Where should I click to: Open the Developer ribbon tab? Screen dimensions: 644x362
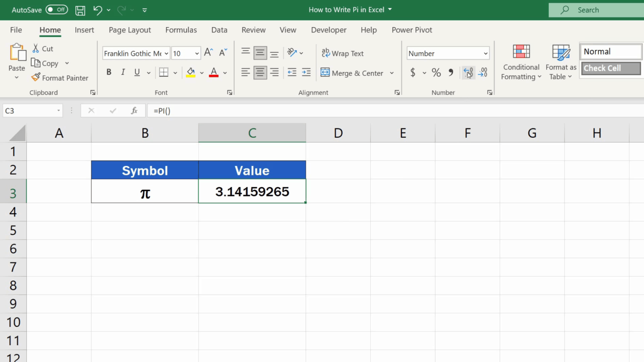click(329, 30)
